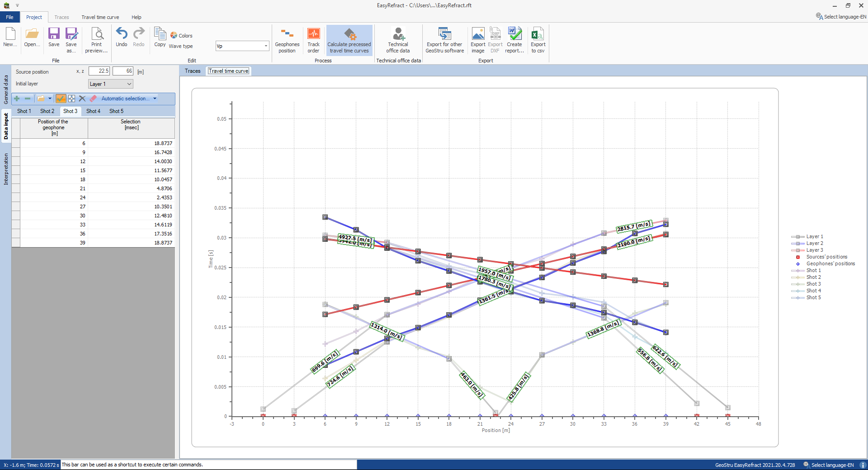868x470 pixels.
Task: Open the Colors settings
Action: pos(181,36)
